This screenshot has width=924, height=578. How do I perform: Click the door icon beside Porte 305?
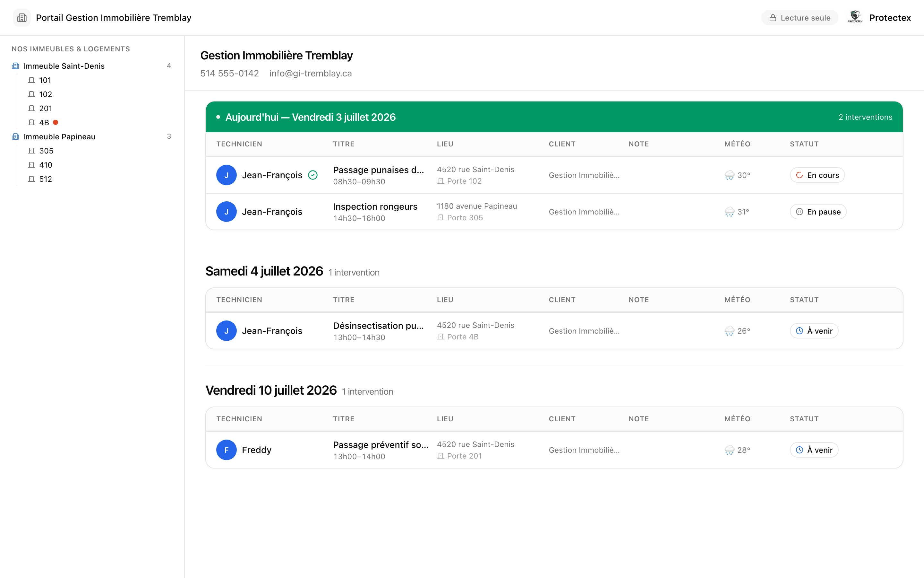pyautogui.click(x=441, y=218)
